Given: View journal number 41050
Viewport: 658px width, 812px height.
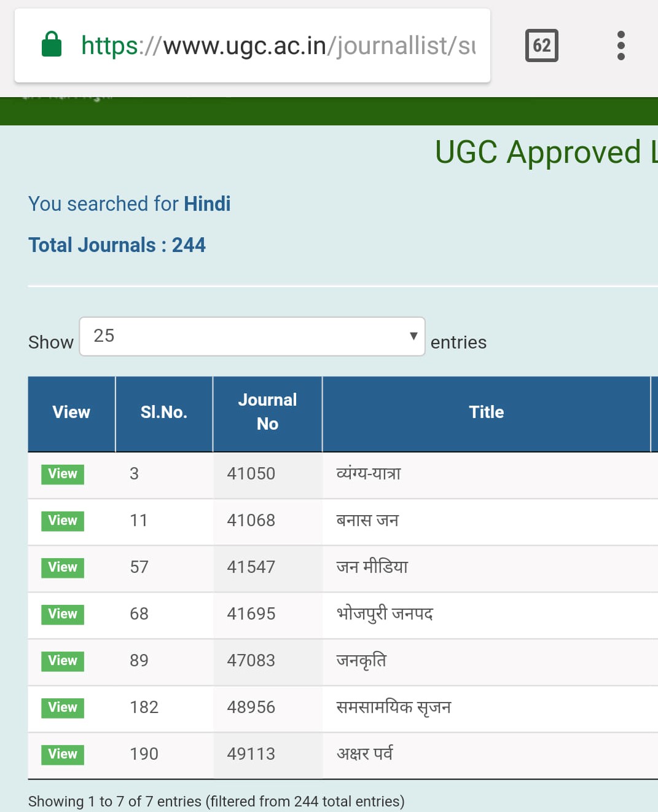Looking at the screenshot, I should [x=63, y=474].
